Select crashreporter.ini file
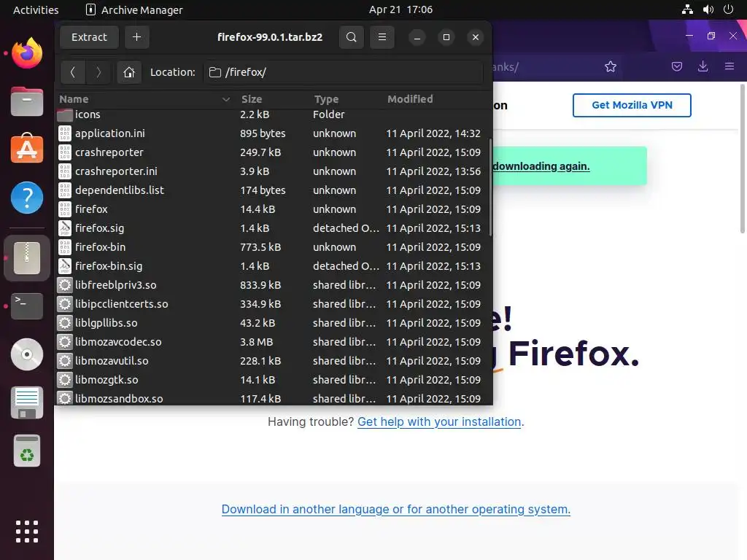 272,171
